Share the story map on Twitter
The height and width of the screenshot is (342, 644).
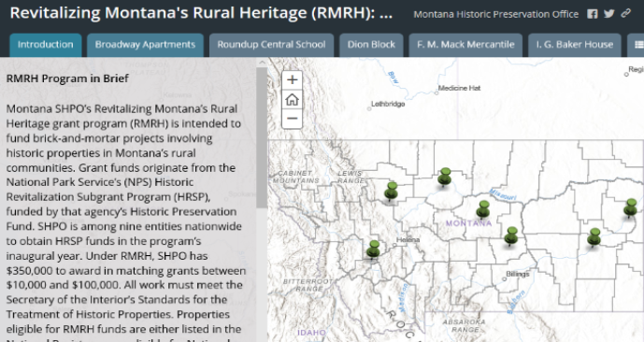coord(609,14)
